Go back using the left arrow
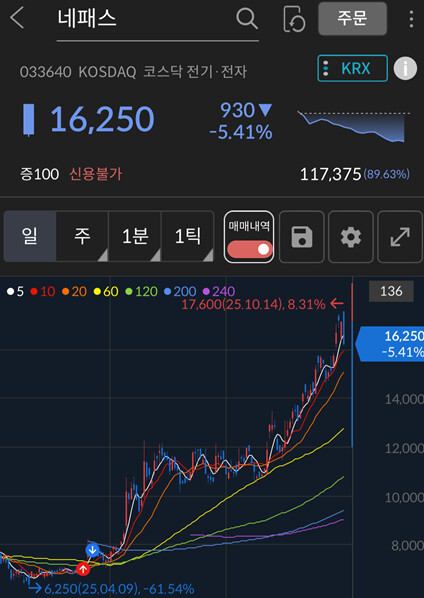This screenshot has width=424, height=598. click(16, 19)
